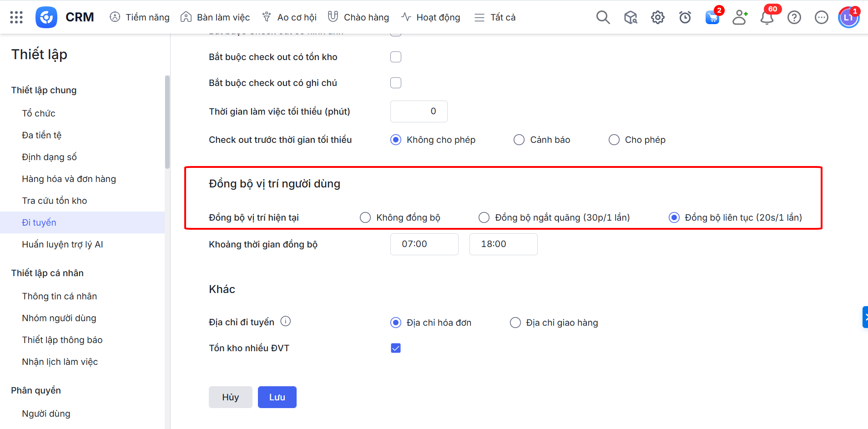The height and width of the screenshot is (429, 868).
Task: Select the Cảnh báo radio option
Action: point(519,140)
